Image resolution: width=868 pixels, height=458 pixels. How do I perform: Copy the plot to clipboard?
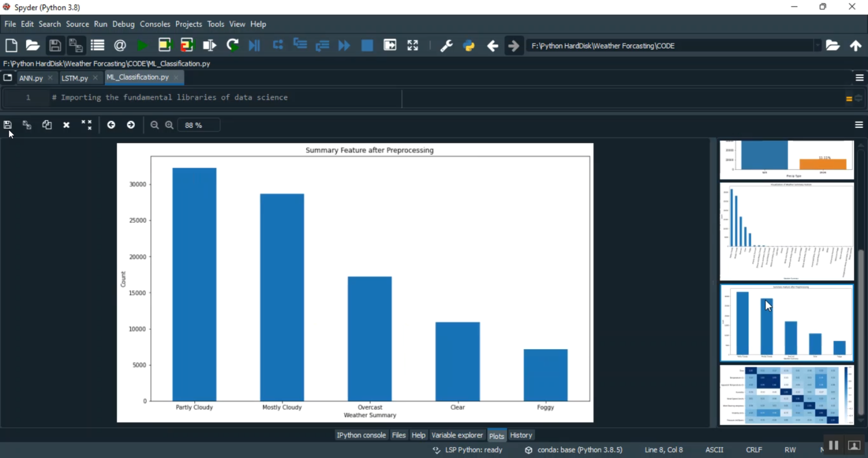47,125
